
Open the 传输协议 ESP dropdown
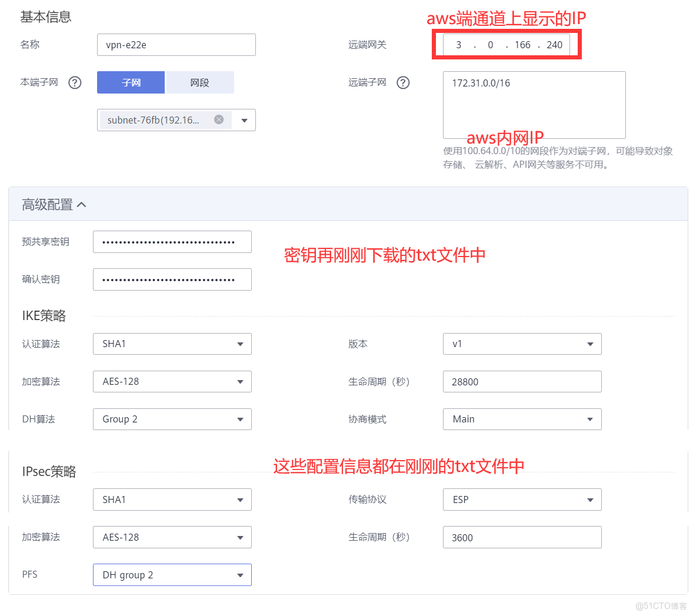[x=522, y=500]
